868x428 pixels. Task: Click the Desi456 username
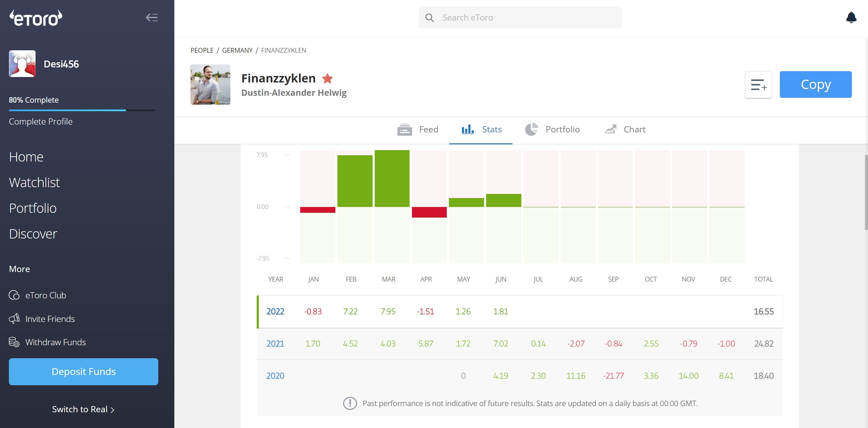61,64
